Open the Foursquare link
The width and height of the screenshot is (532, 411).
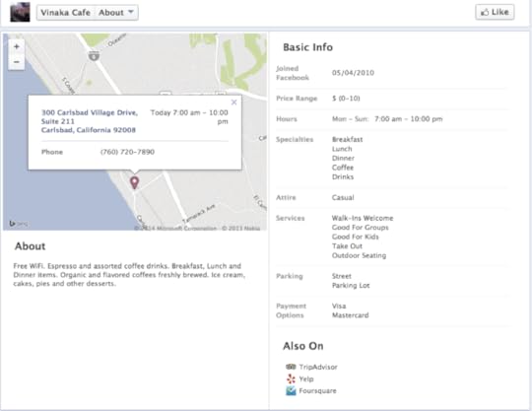pyautogui.click(x=317, y=390)
